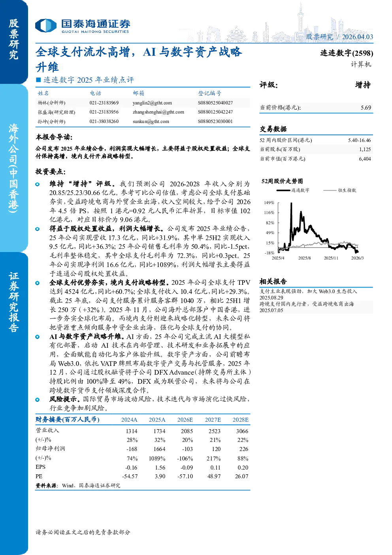The image size is (392, 555).
Task: Click the report date 2026.04.03
Action: click(x=357, y=37)
